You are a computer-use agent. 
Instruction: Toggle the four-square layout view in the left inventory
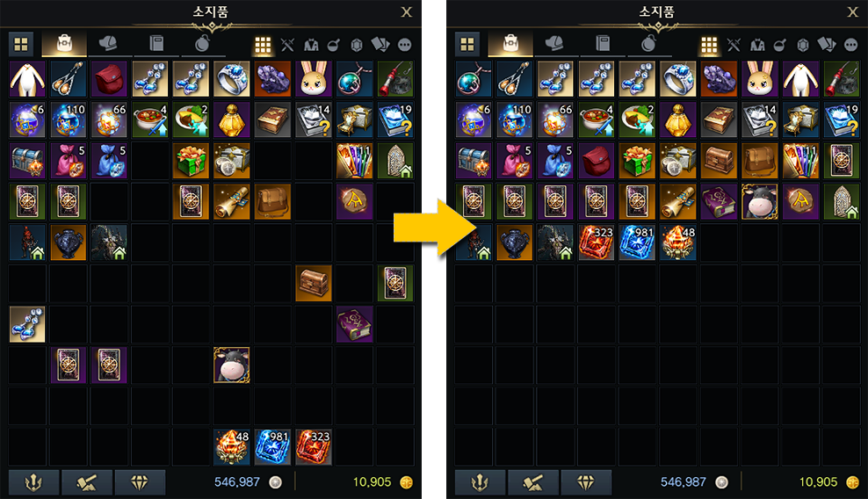[21, 44]
